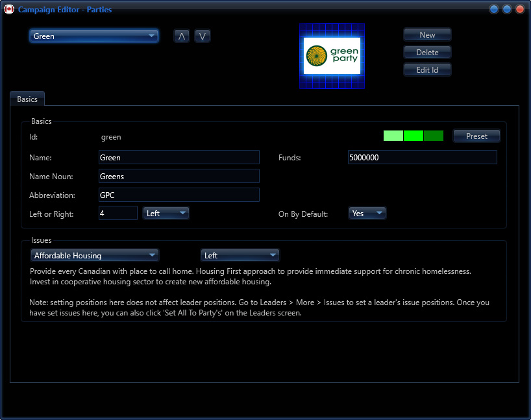Click the Funds input field

point(422,157)
